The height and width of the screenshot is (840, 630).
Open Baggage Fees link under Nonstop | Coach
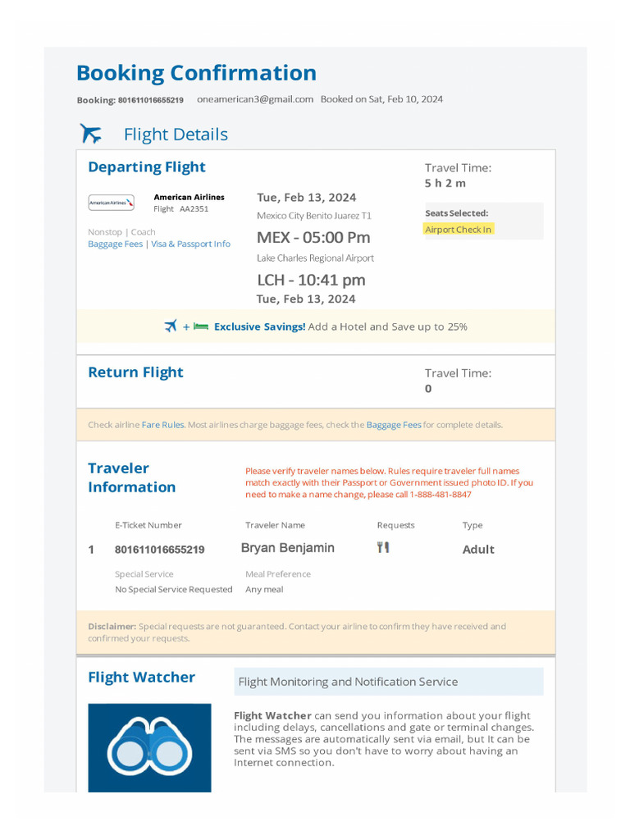(x=115, y=244)
